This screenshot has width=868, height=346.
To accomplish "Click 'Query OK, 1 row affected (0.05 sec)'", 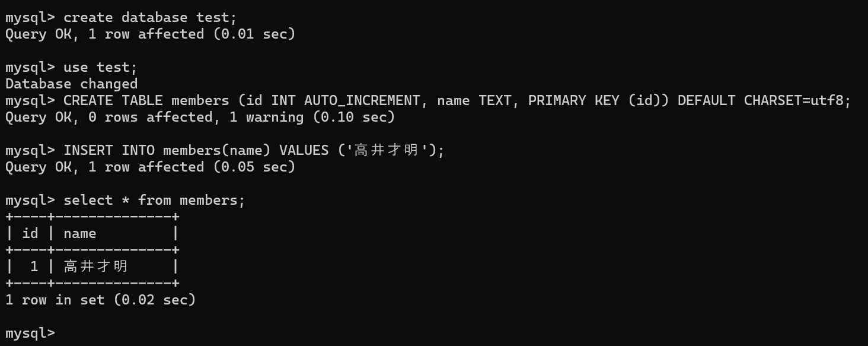I will 150,167.
